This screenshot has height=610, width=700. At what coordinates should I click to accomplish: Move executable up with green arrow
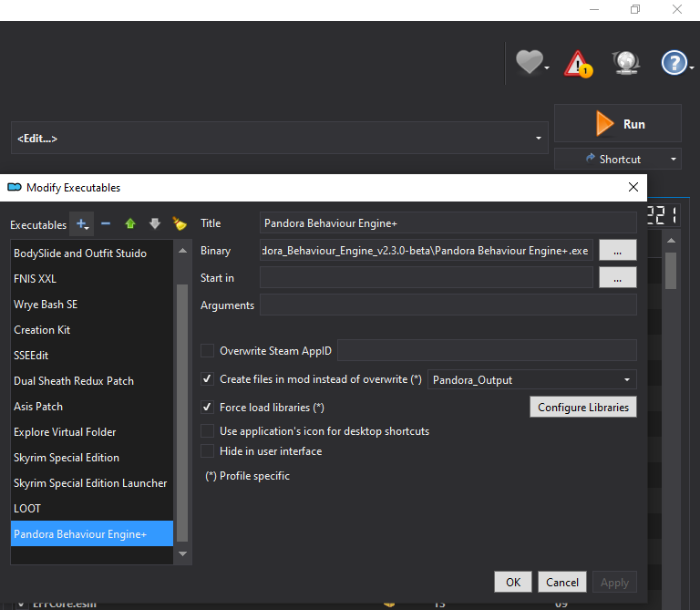[x=130, y=223]
